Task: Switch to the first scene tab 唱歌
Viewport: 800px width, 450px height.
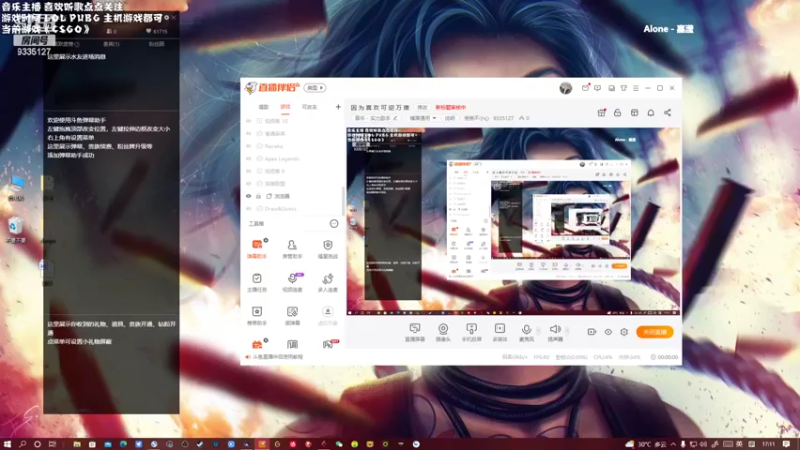Action: (x=263, y=107)
